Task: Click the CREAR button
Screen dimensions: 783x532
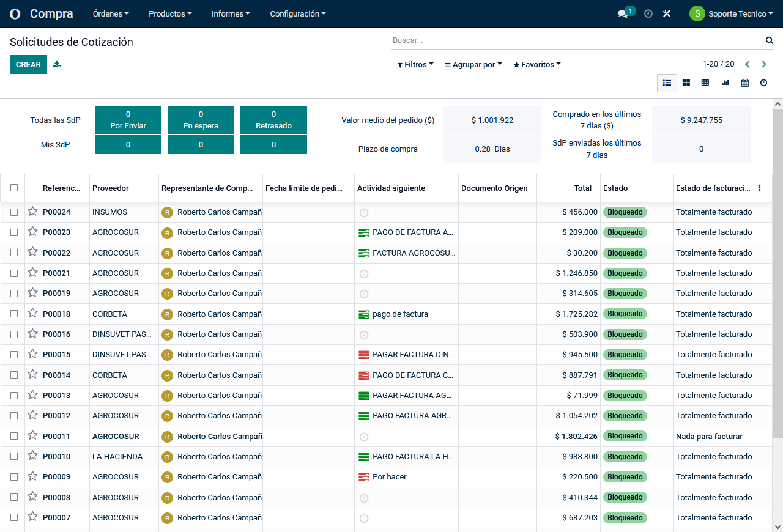Action: click(28, 64)
